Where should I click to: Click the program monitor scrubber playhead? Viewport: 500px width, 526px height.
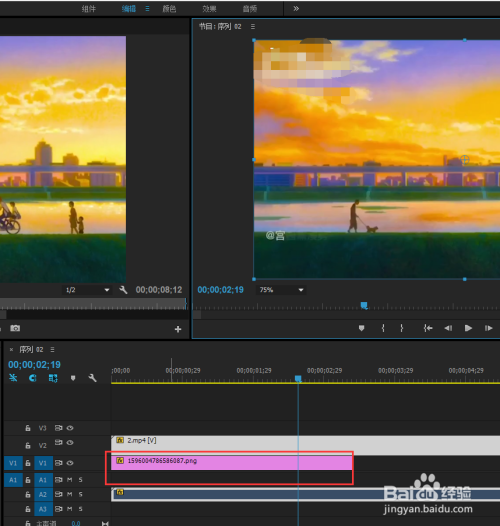[364, 305]
